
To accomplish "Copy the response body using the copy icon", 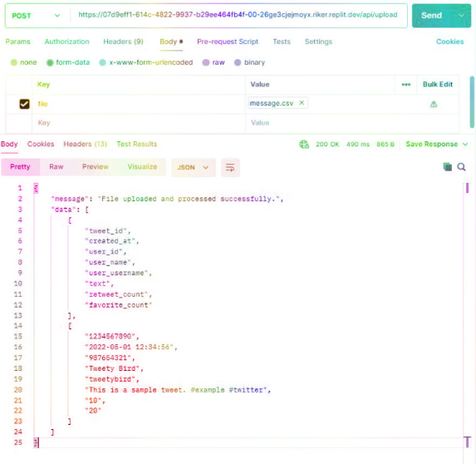I will click(447, 167).
